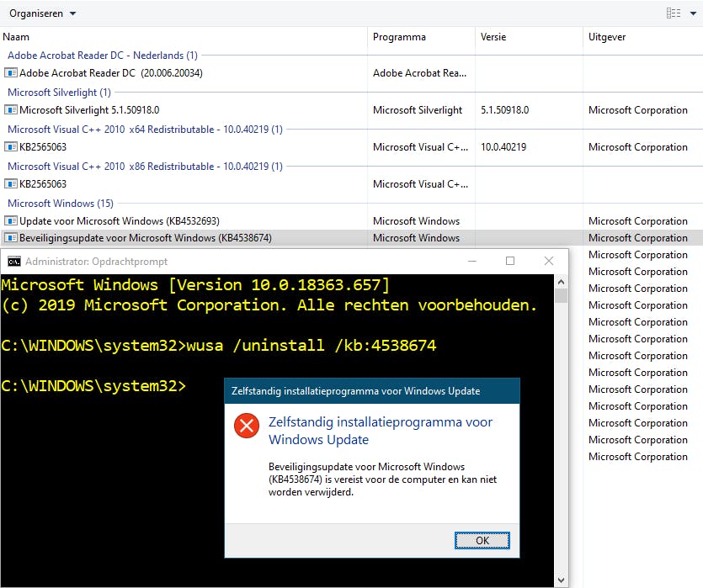
Task: Click the view options layout icon
Action: coord(673,13)
